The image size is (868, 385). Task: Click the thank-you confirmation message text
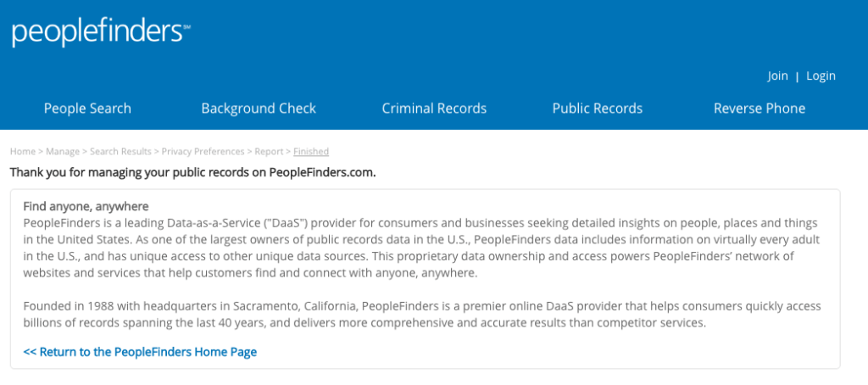pyautogui.click(x=192, y=172)
